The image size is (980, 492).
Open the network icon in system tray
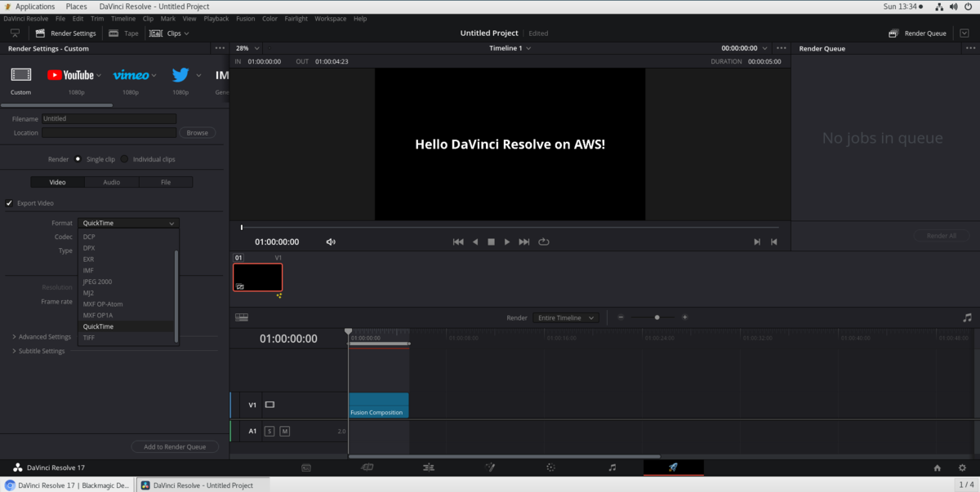[939, 7]
